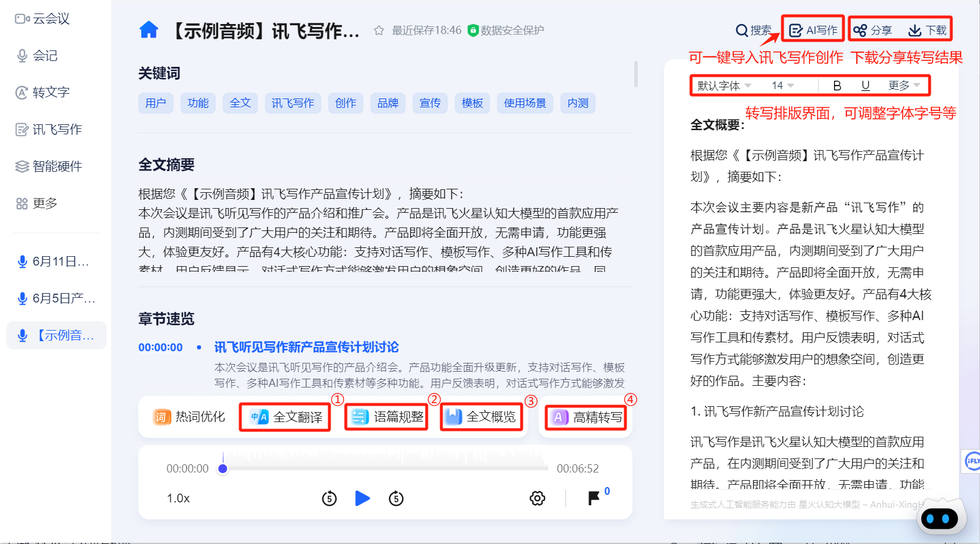Open 转文字 in the sidebar
Viewport: 980px width, 544px height.
[x=42, y=92]
